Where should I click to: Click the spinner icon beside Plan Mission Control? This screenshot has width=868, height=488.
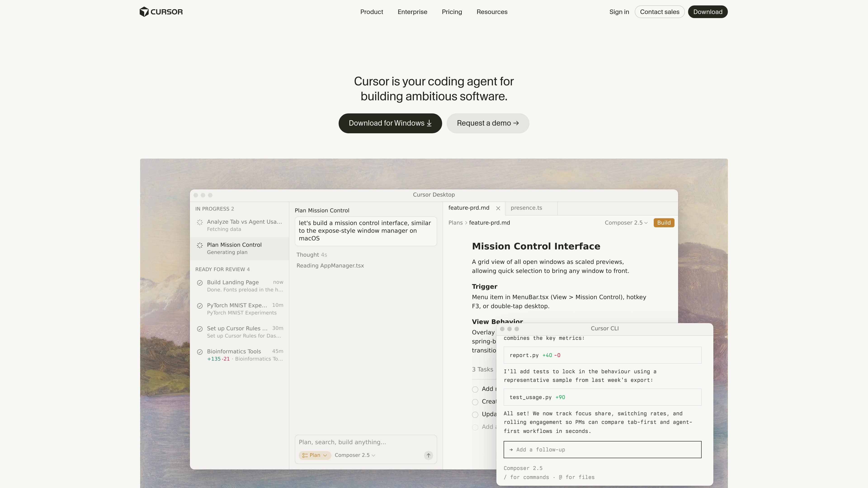click(x=200, y=245)
